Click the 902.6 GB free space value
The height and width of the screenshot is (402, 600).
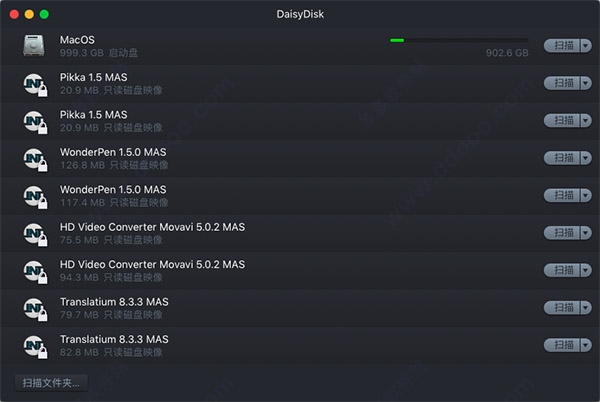click(x=507, y=53)
